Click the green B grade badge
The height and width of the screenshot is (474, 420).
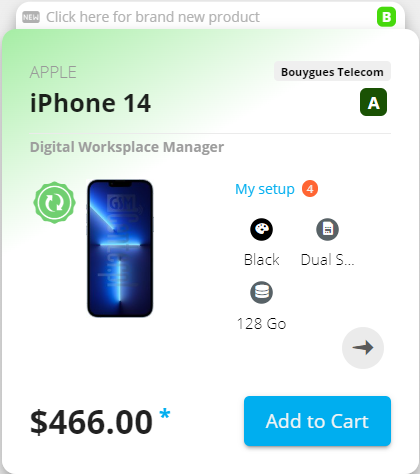386,17
